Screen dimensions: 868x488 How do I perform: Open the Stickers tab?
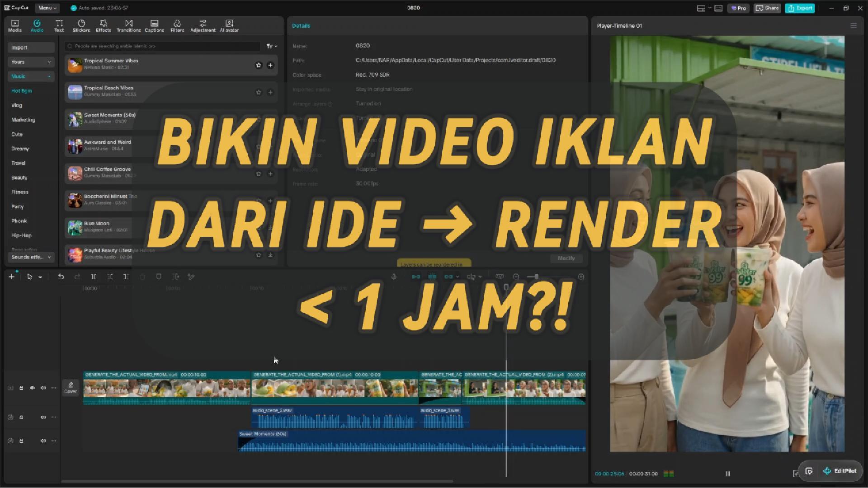click(81, 26)
